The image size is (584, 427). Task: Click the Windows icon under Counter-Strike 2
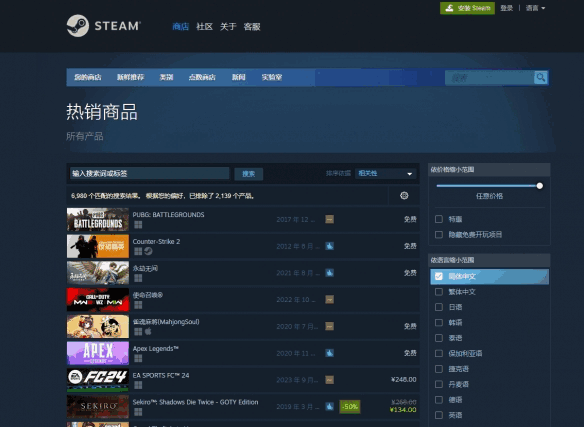coord(138,252)
